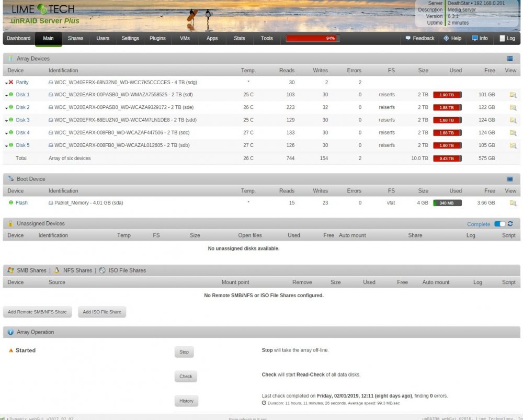Image resolution: width=523 pixels, height=420 pixels.
Task: Expand the Disk 1 dropdown arrow
Action: (6, 95)
